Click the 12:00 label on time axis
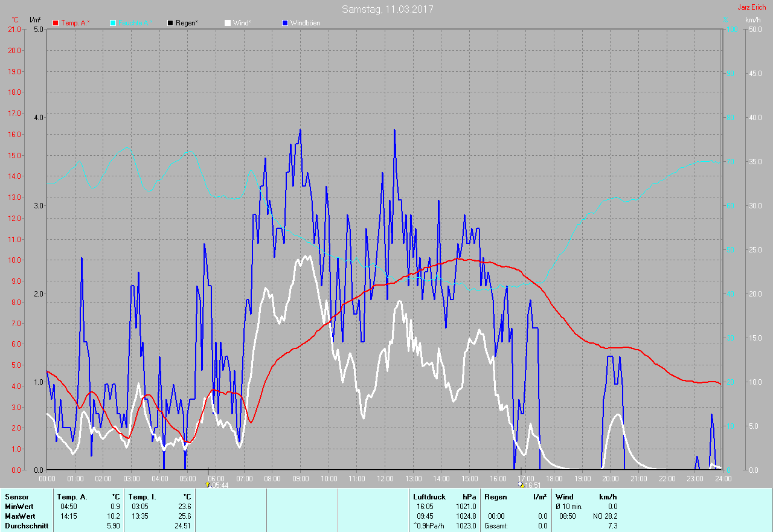Viewport: 773px width, 532px height. point(385,478)
